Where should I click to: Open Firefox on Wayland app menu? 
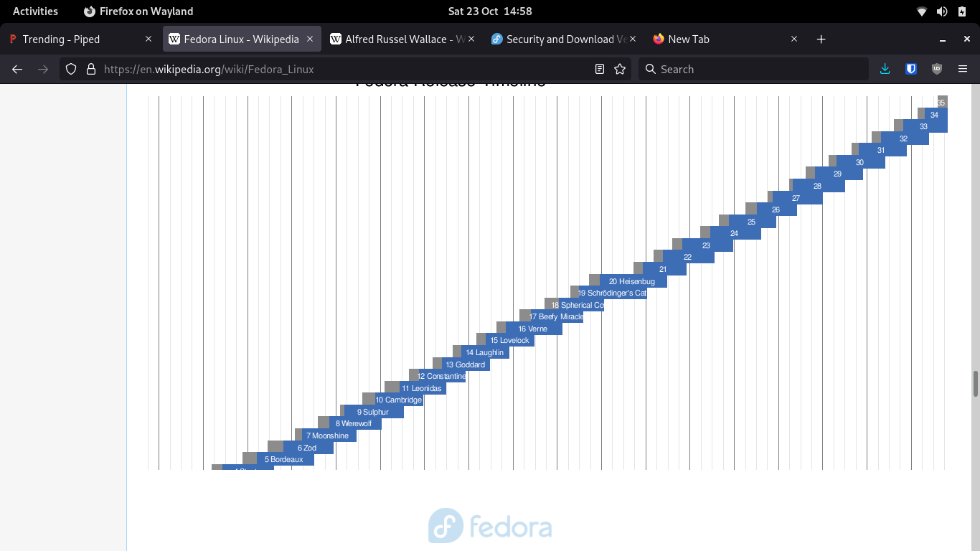pos(138,11)
